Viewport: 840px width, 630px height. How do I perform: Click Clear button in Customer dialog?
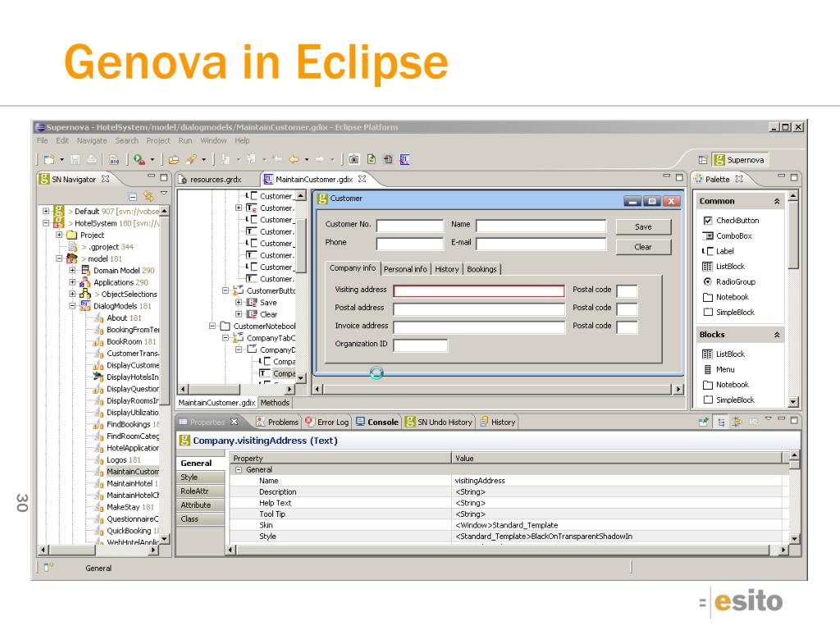(643, 247)
